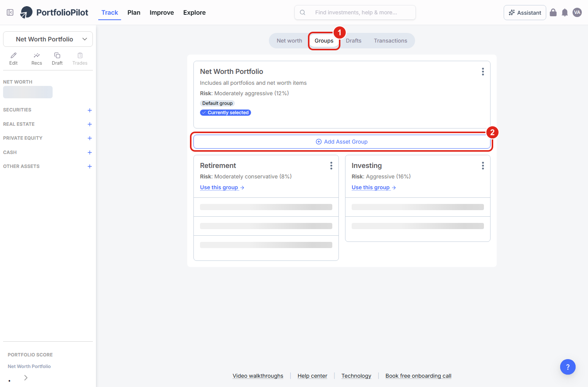
Task: Click the Retirement group title
Action: 218,166
